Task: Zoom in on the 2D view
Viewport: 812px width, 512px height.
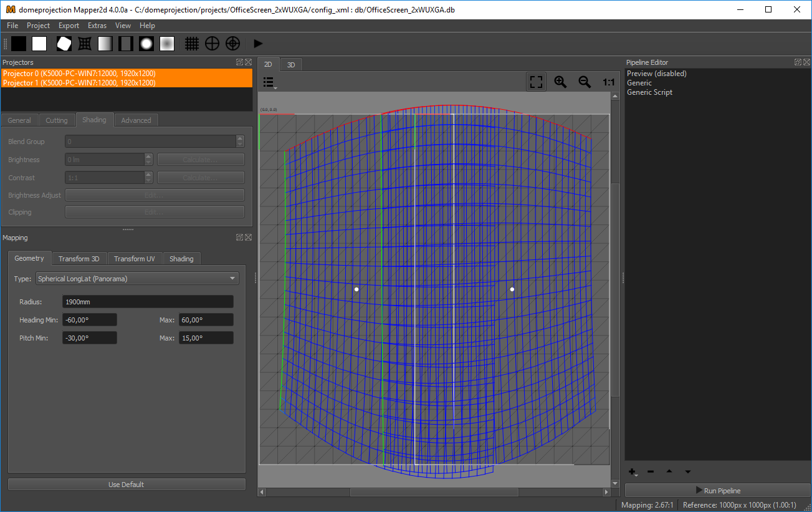Action: coord(560,82)
